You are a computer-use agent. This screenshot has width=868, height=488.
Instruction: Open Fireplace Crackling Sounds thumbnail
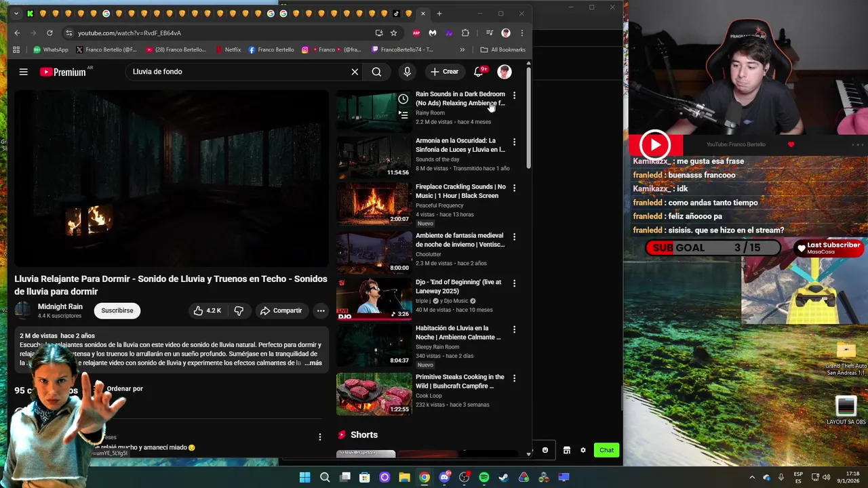point(374,204)
